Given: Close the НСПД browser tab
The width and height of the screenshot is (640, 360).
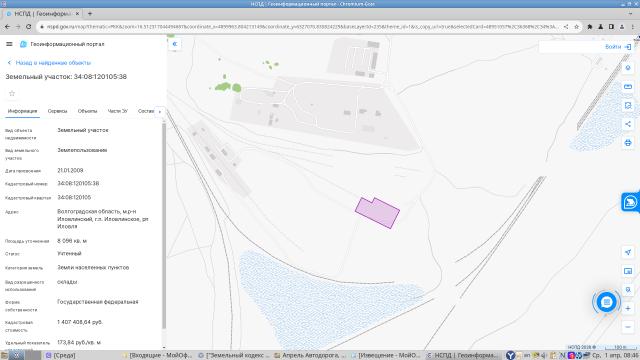Looking at the screenshot, I should click(x=77, y=13).
